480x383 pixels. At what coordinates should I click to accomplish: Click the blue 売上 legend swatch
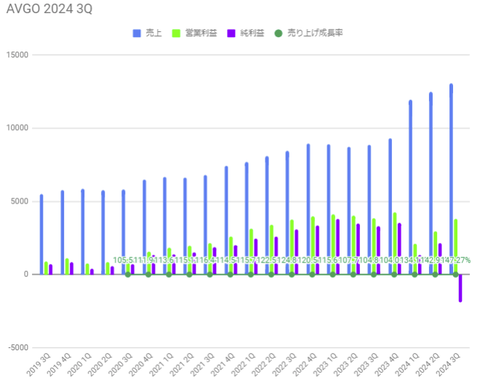coord(137,33)
